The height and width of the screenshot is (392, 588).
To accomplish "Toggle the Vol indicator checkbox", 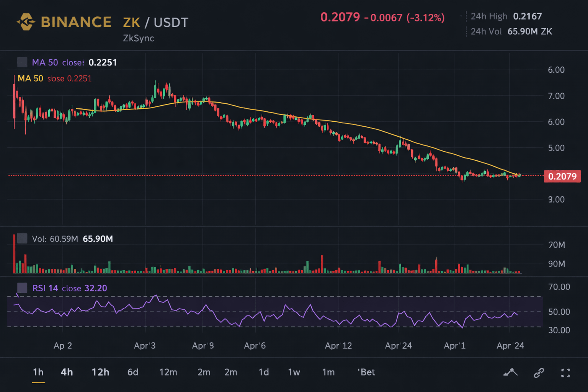I will click(22, 238).
